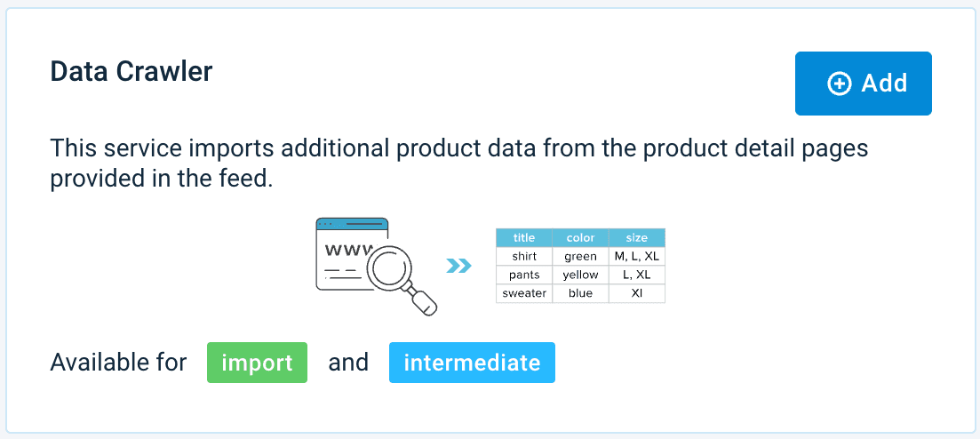Screen dimensions: 980x439
Task: Click the title column header
Action: [524, 237]
